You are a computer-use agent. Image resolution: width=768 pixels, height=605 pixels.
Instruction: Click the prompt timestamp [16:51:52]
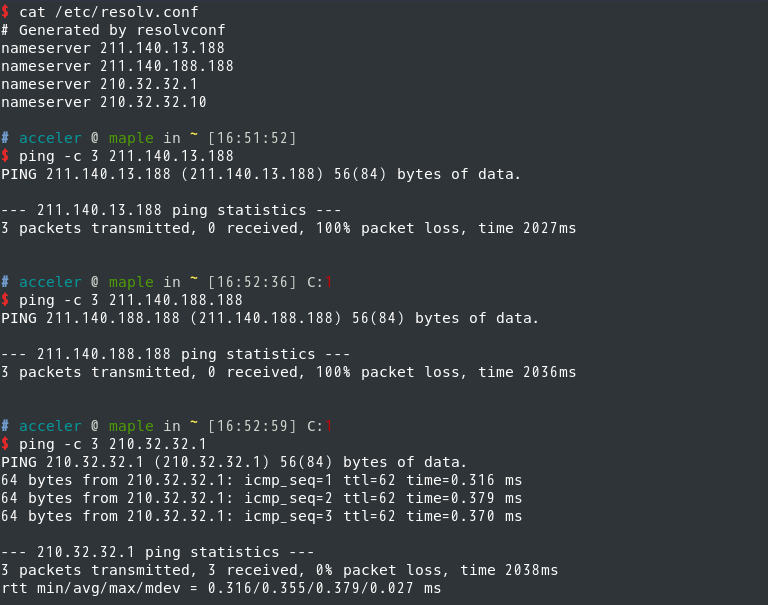(252, 138)
